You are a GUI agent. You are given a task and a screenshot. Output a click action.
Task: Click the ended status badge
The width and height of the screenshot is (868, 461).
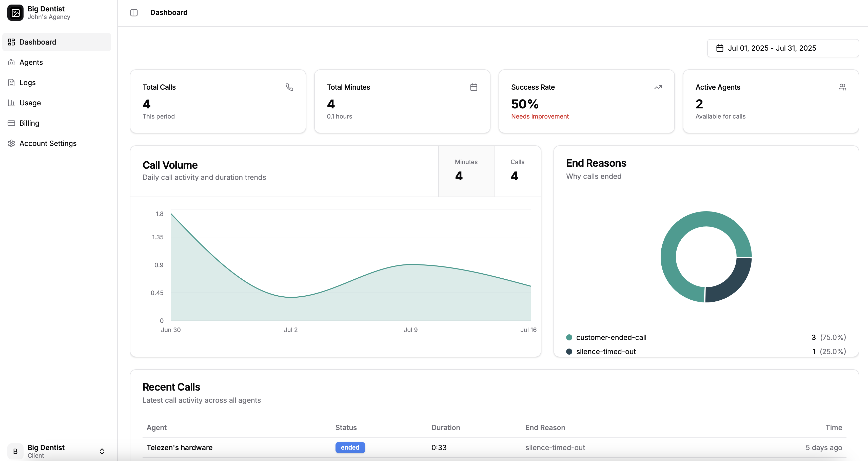coord(350,448)
